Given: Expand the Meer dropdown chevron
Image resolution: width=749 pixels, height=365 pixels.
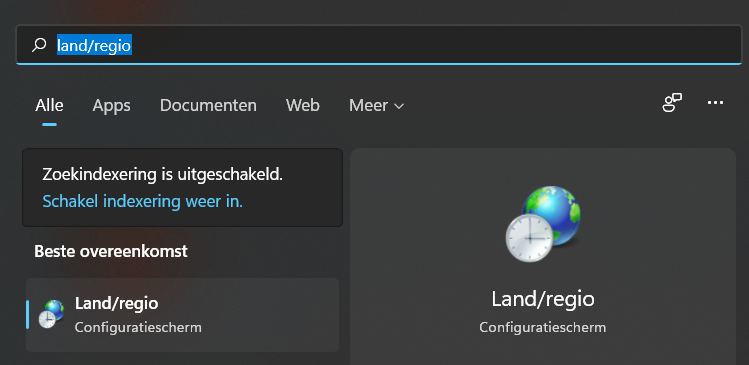Looking at the screenshot, I should [399, 106].
